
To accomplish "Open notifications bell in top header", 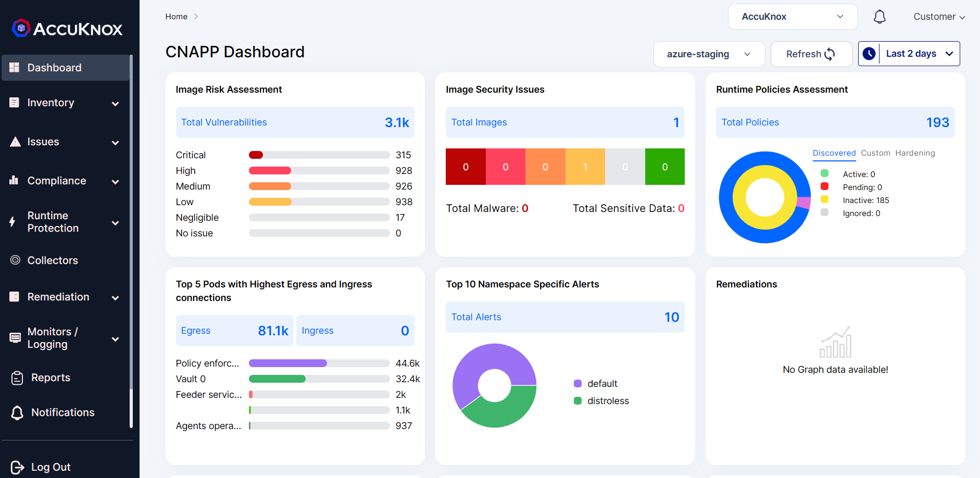I will tap(880, 17).
